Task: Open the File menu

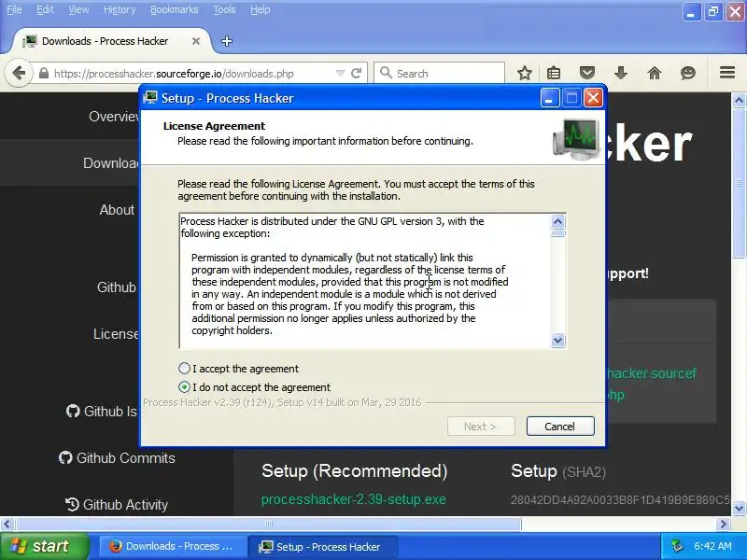Action: click(x=14, y=9)
